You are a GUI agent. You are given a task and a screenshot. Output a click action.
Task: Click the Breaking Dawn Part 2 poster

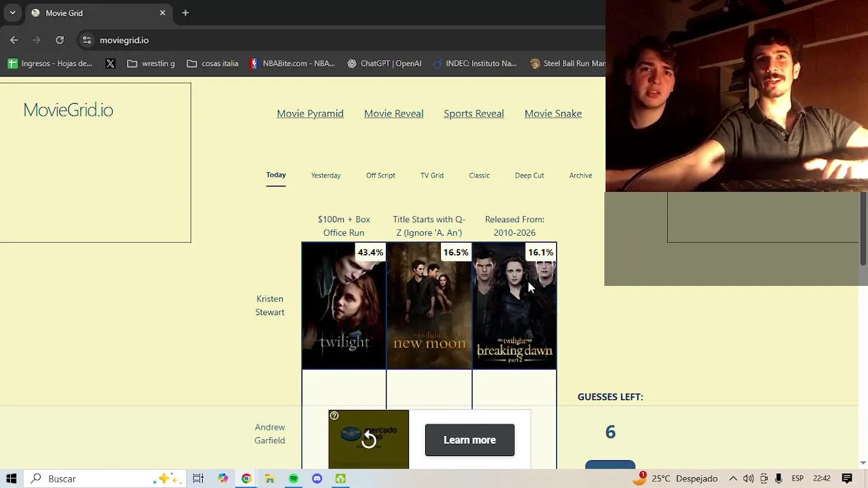(x=514, y=306)
